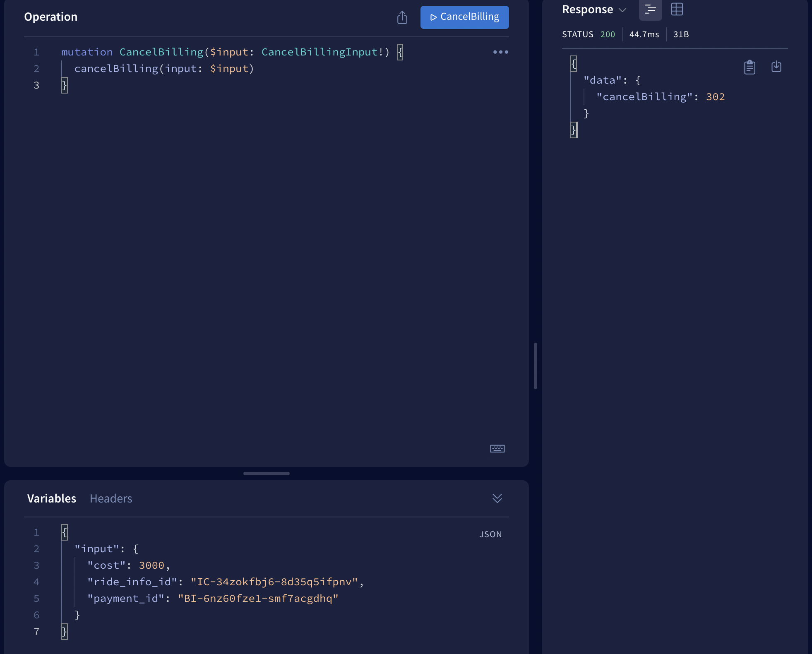Click the horizontal resize handle above Variables
812x654 pixels.
click(x=267, y=474)
